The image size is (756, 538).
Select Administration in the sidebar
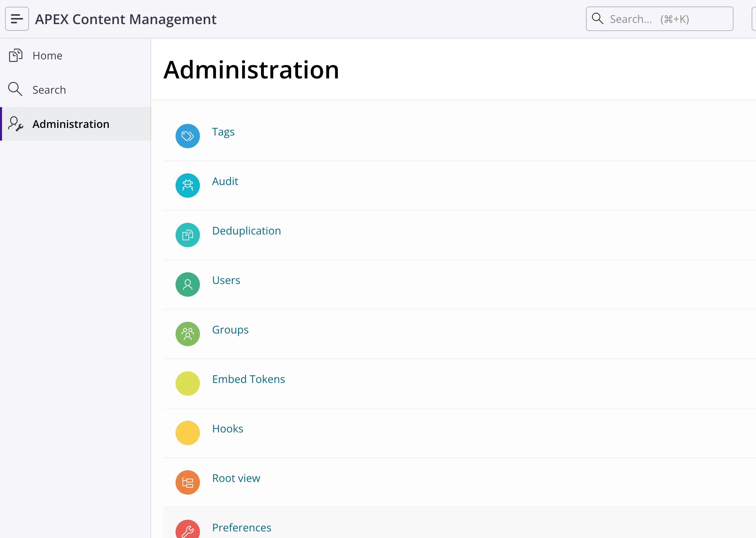point(71,124)
